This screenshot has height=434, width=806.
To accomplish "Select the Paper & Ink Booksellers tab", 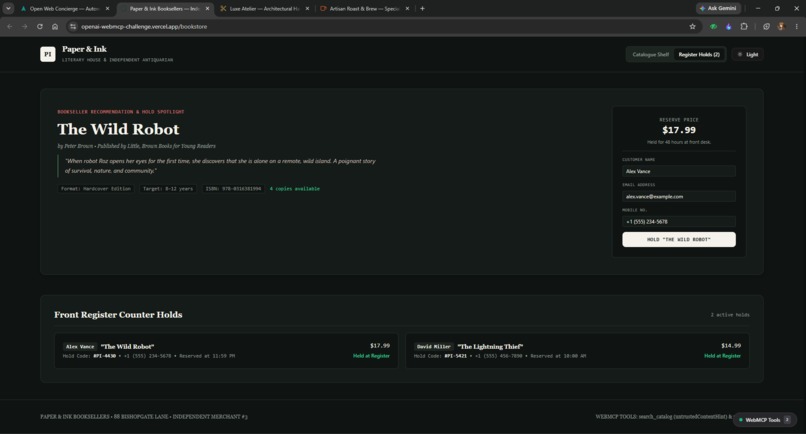I will (x=164, y=8).
